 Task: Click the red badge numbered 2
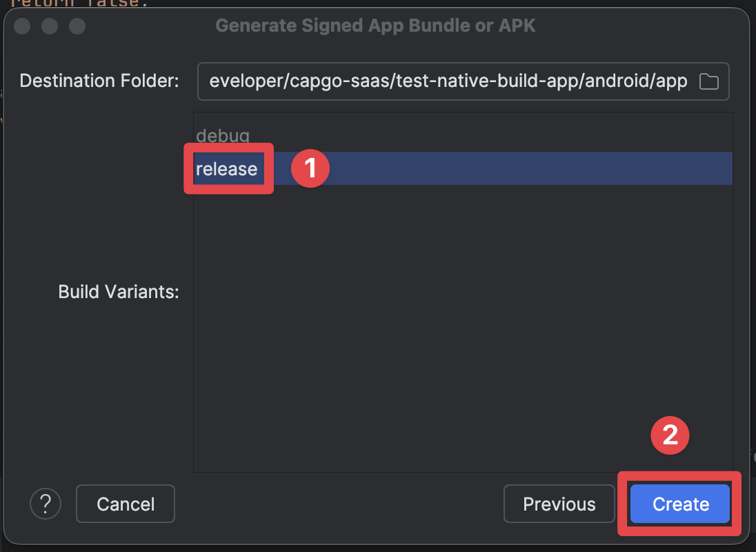(670, 435)
